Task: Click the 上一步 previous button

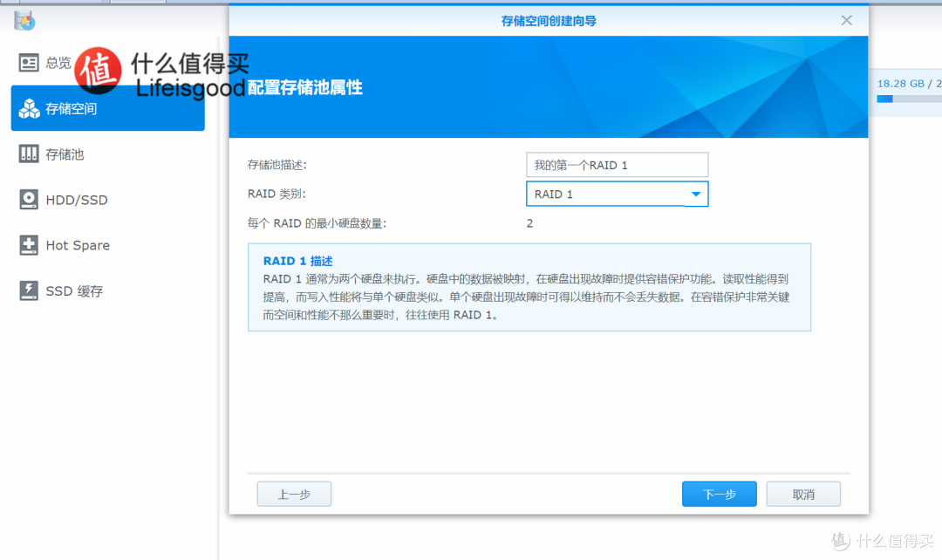Action: tap(295, 494)
